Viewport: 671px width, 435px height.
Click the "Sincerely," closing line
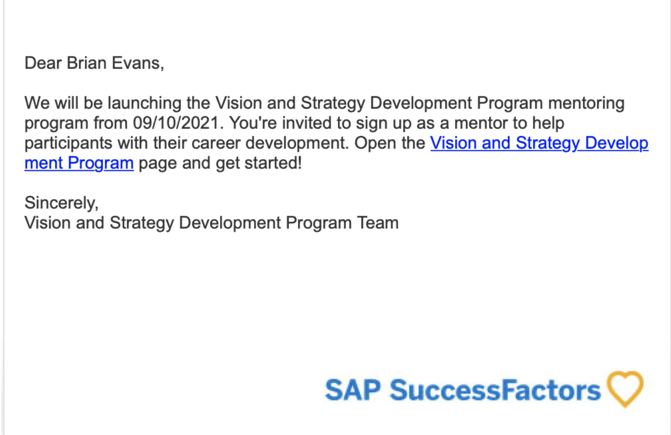pos(62,202)
